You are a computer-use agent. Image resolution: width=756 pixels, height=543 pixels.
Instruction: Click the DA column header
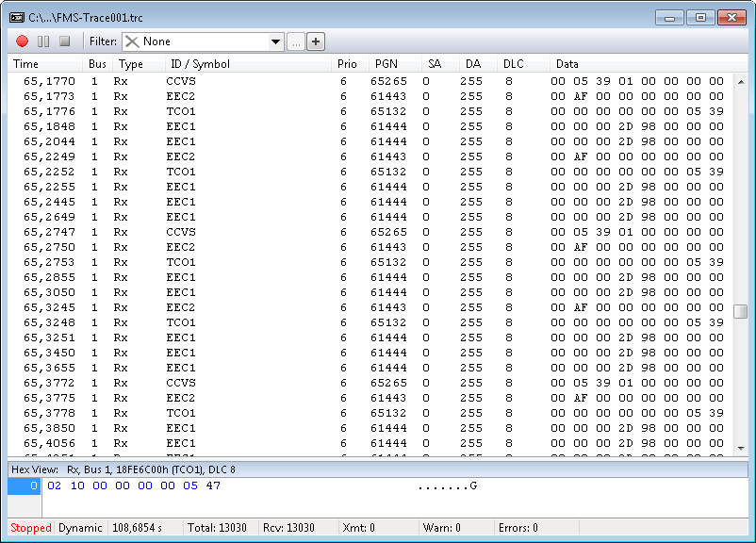tap(477, 64)
